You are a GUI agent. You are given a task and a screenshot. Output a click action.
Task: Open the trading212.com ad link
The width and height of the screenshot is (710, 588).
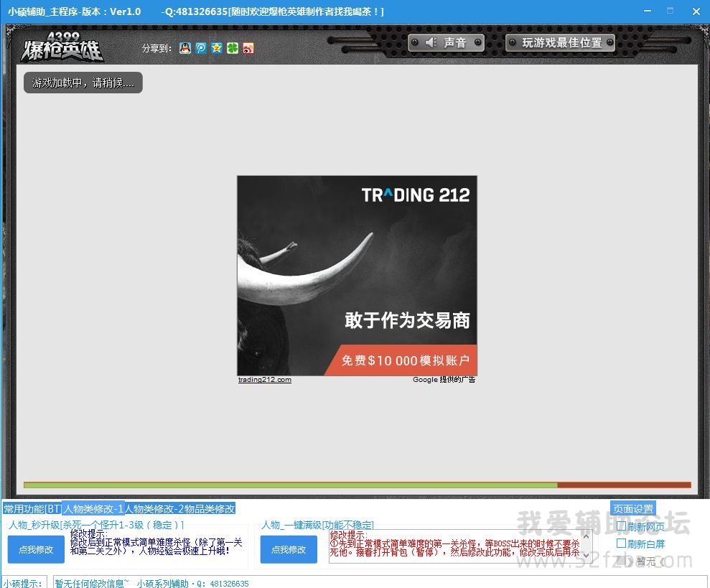pyautogui.click(x=265, y=380)
